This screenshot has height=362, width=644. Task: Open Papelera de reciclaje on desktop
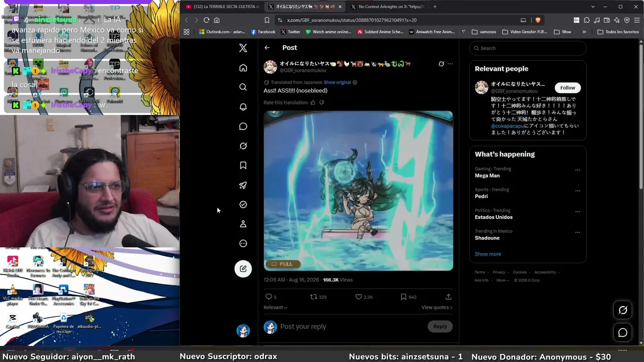point(63,323)
